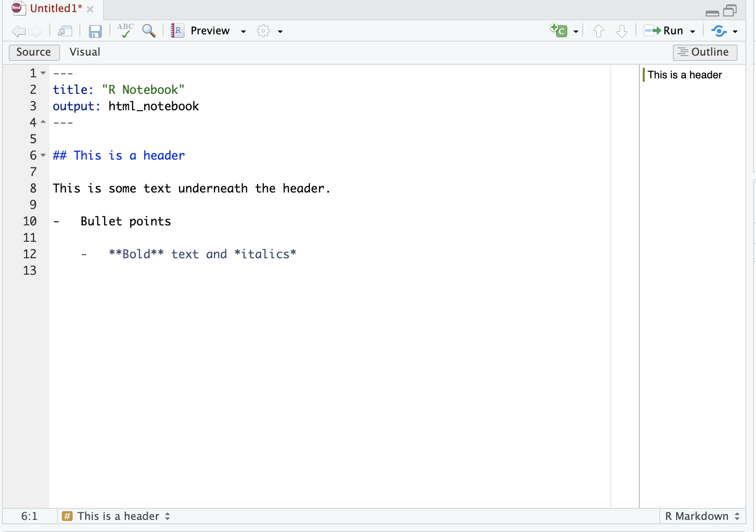Run spell check with the ABC icon

click(125, 31)
